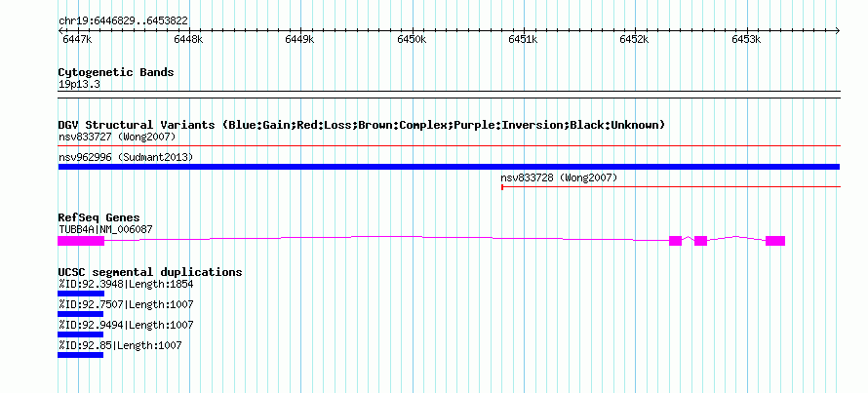
Task: Click the 6452k ruler tick label
Action: point(634,39)
